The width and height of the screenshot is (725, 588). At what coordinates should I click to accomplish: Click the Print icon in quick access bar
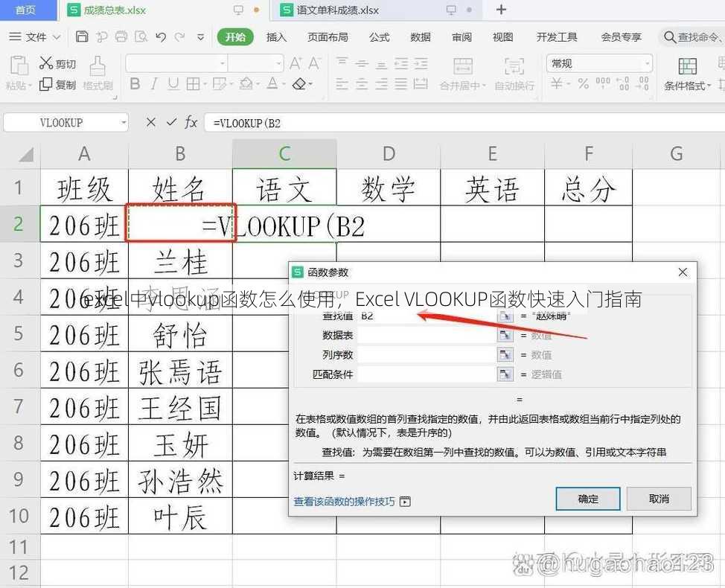pyautogui.click(x=121, y=36)
